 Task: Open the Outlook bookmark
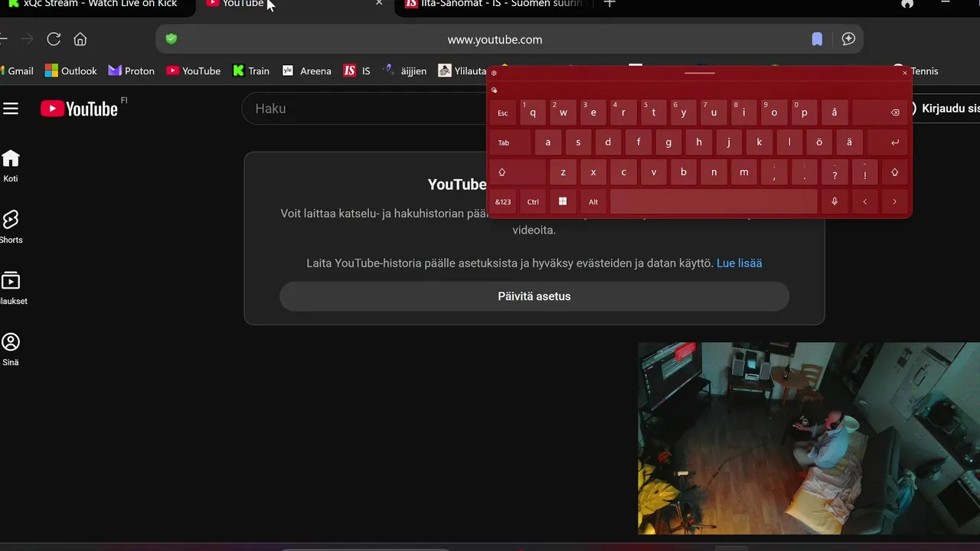tap(71, 70)
